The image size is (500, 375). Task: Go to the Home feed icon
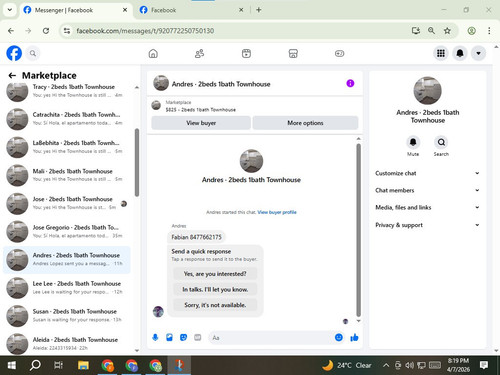153,53
